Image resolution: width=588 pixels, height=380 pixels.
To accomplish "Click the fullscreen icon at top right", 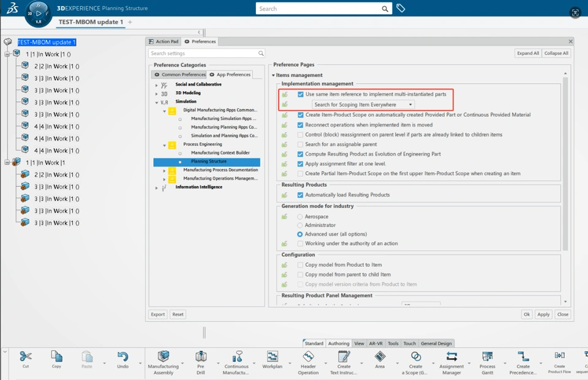I will [x=575, y=12].
